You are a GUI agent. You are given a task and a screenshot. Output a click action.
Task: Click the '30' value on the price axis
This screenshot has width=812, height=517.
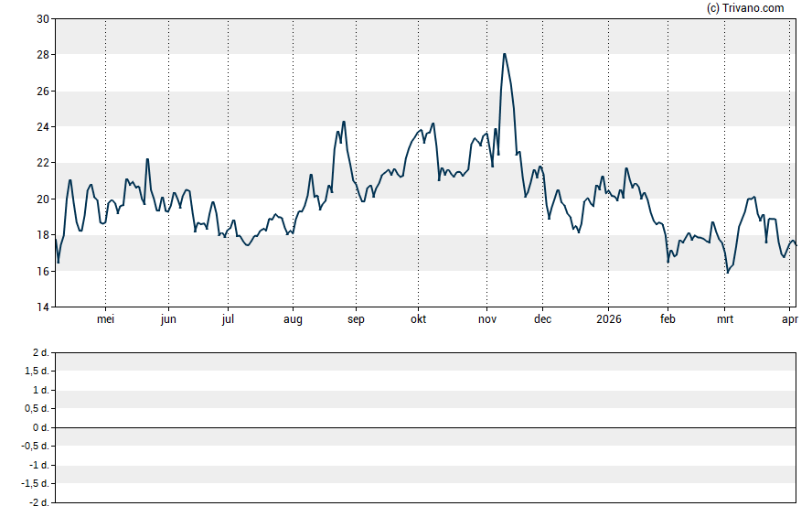pos(43,19)
